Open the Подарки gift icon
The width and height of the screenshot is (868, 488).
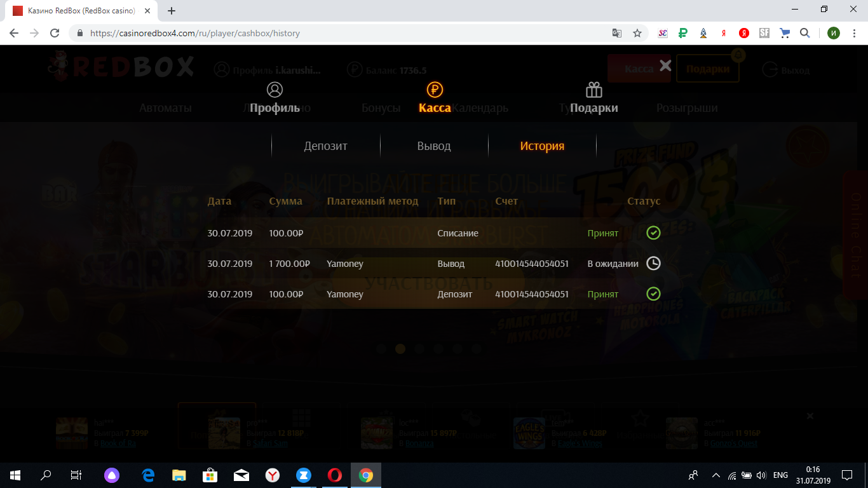[x=594, y=90]
